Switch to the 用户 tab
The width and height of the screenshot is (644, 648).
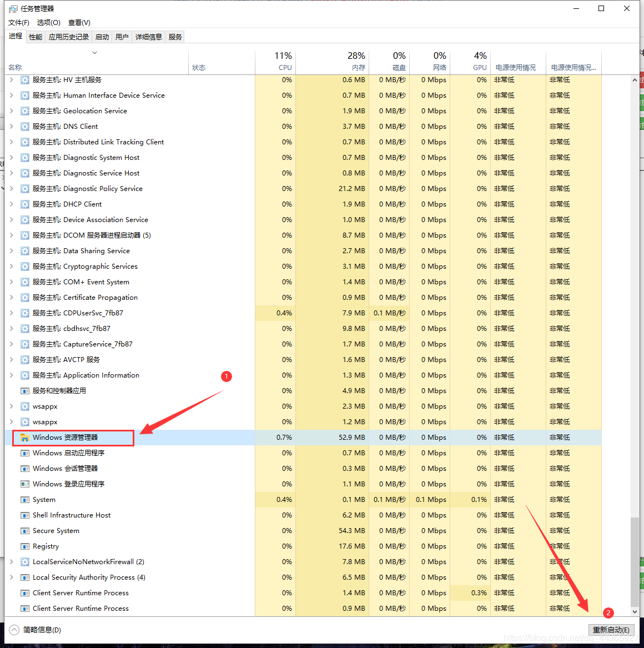click(122, 37)
